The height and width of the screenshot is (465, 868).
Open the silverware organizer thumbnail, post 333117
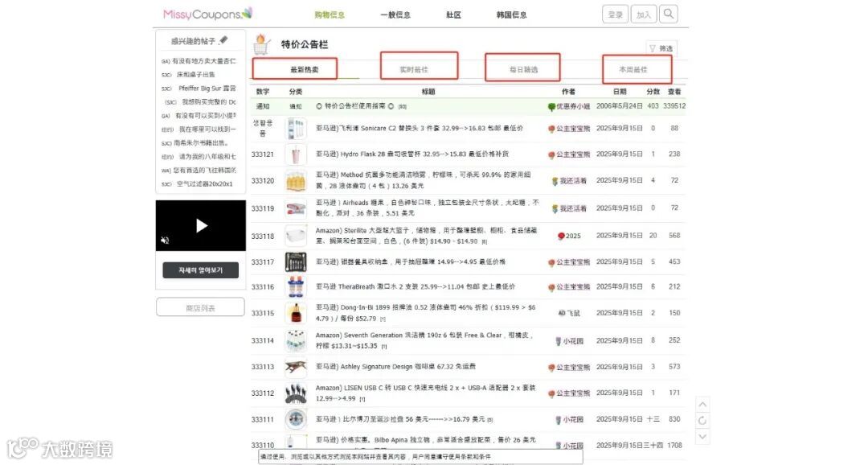pos(296,261)
